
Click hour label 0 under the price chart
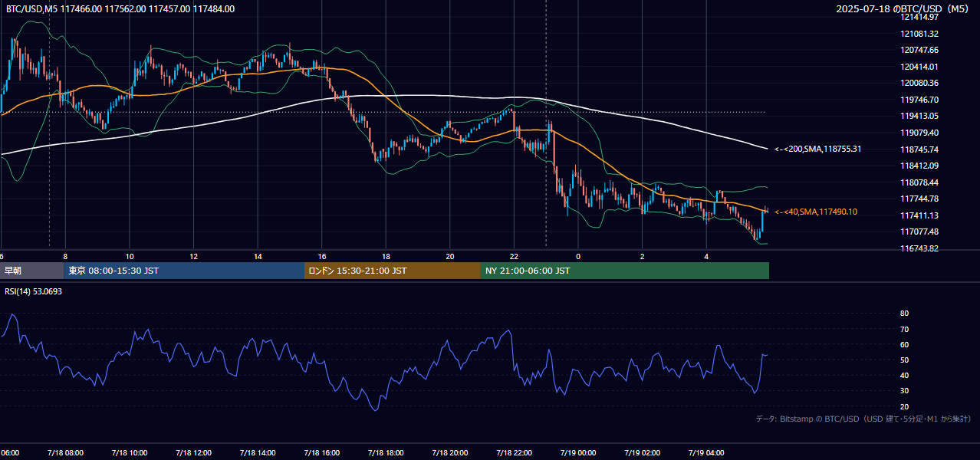[x=578, y=257]
